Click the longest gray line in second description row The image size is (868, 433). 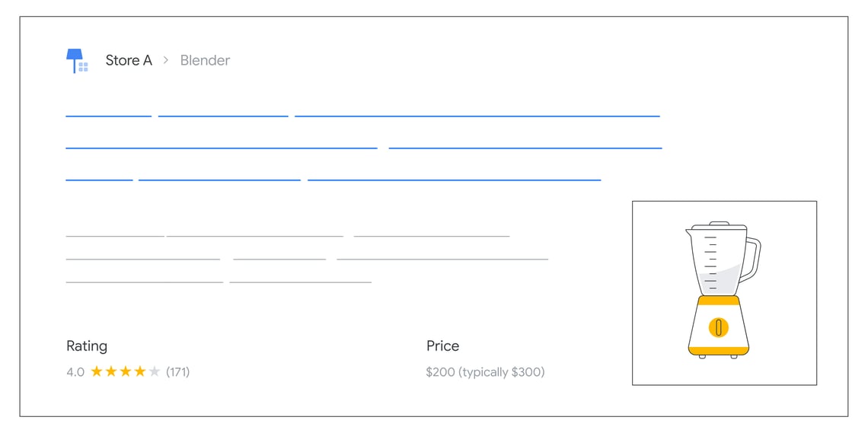(x=442, y=259)
